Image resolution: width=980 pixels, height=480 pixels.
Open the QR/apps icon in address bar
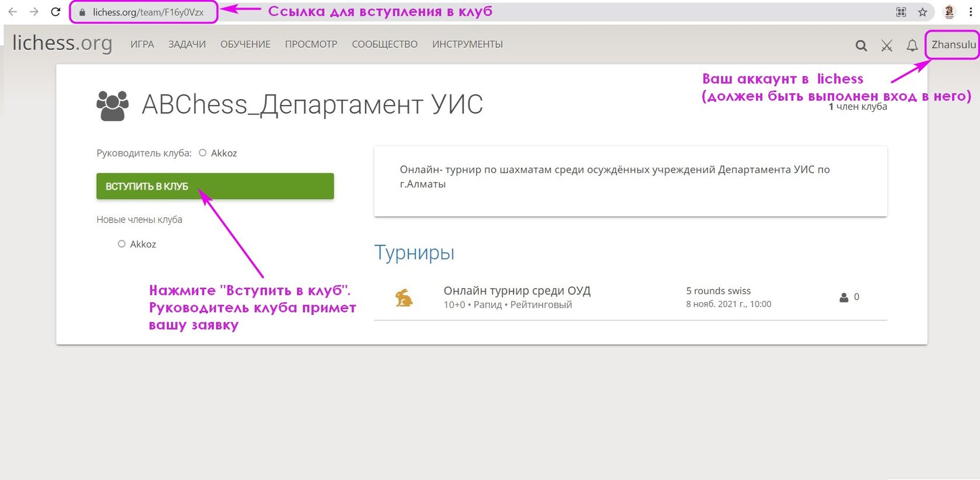point(901,12)
